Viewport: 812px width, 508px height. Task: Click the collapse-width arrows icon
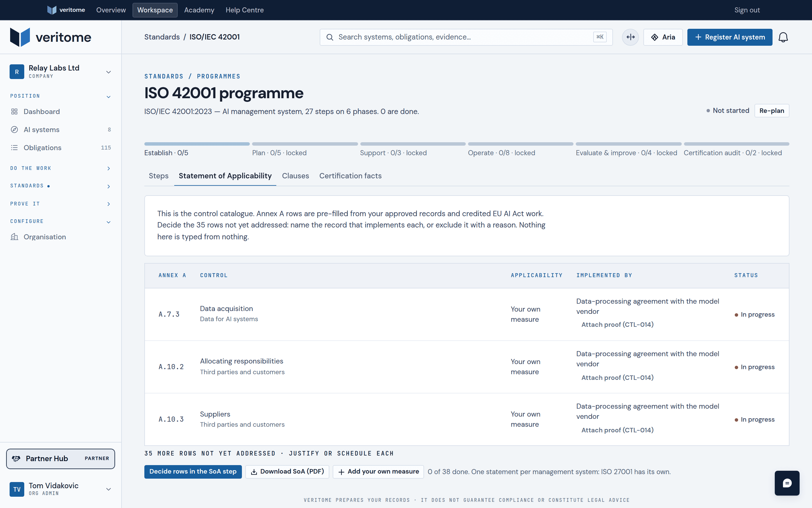(630, 37)
